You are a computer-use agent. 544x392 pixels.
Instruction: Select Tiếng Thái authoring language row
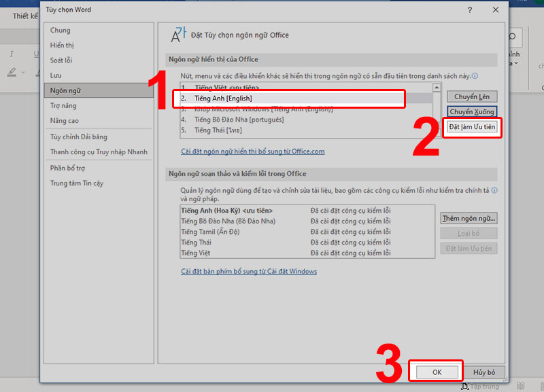click(x=307, y=243)
